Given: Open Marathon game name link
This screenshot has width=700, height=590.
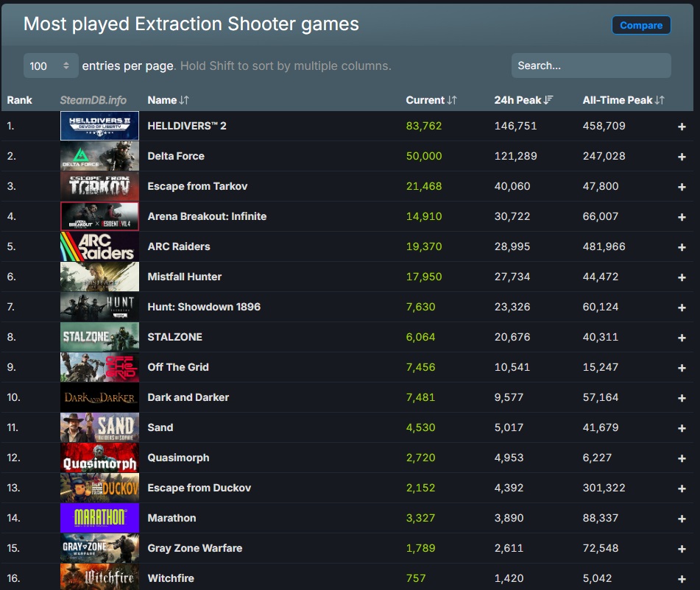Looking at the screenshot, I should (x=172, y=518).
